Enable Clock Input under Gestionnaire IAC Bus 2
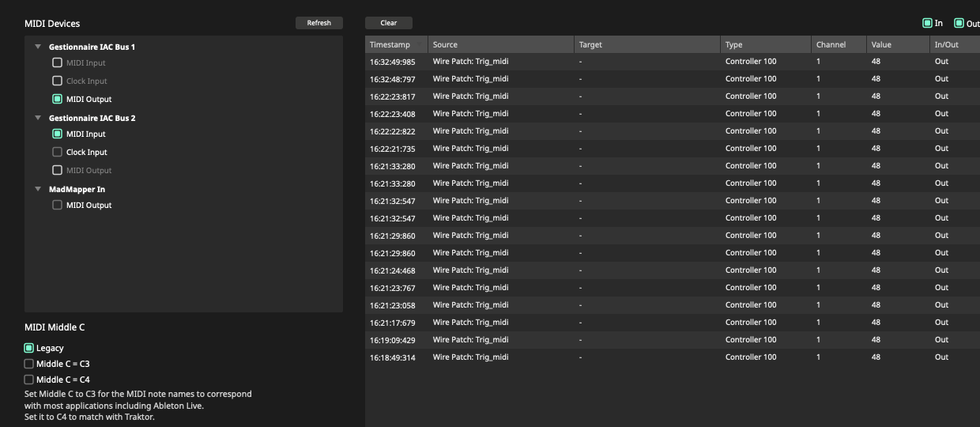 point(57,152)
